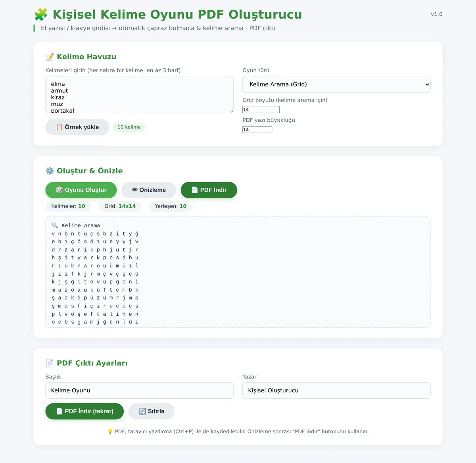Click the 'Kelime Havuzu' section heading
This screenshot has height=463, width=476.
click(86, 57)
